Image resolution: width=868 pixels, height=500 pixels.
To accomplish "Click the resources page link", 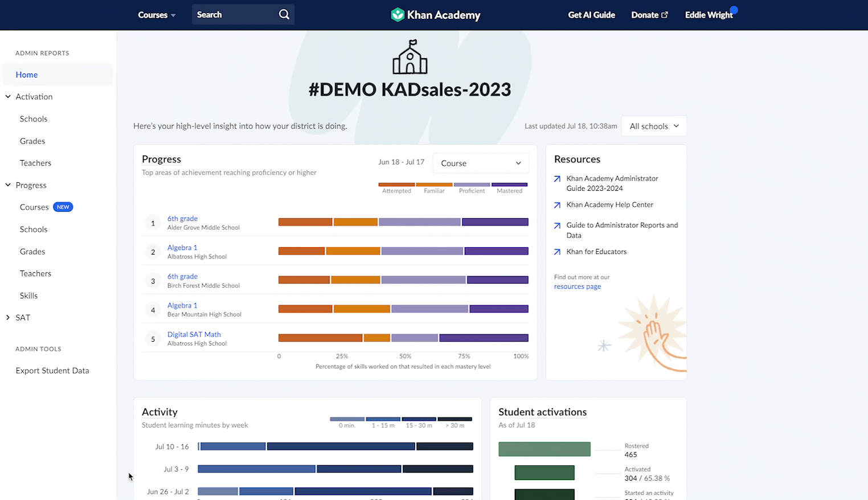I will pyautogui.click(x=578, y=286).
